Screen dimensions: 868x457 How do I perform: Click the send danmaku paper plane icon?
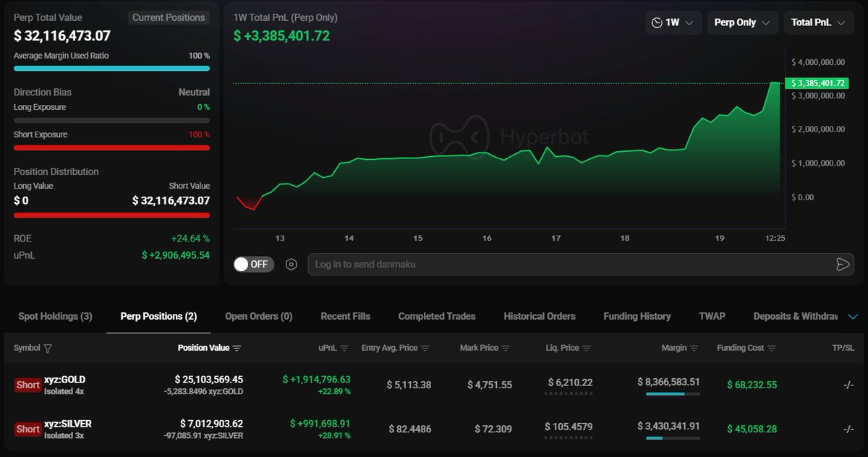(842, 265)
